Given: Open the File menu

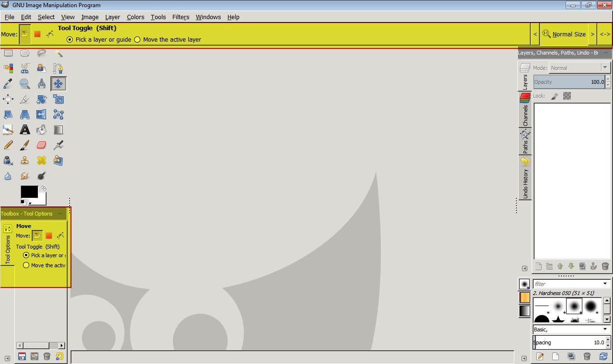Looking at the screenshot, I should pyautogui.click(x=10, y=17).
